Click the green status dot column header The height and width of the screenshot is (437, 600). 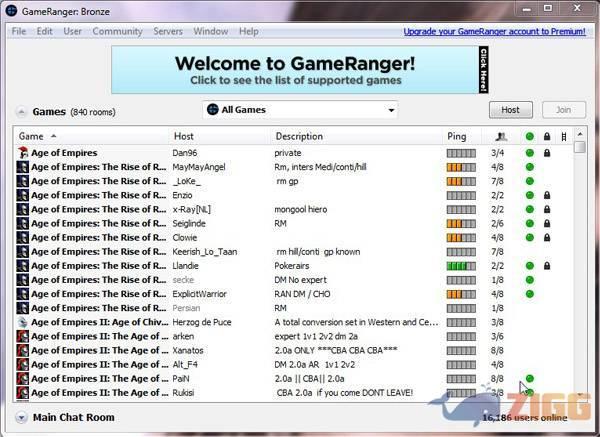tap(529, 136)
